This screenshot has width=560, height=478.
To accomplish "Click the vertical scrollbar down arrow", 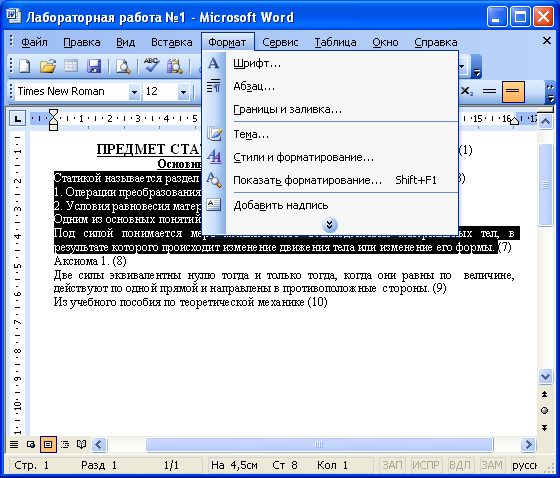I will pos(545,376).
